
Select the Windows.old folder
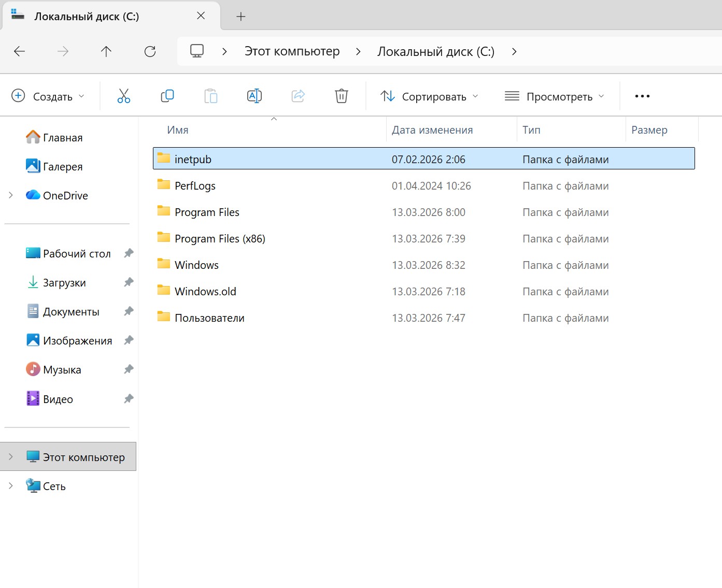coord(424,291)
